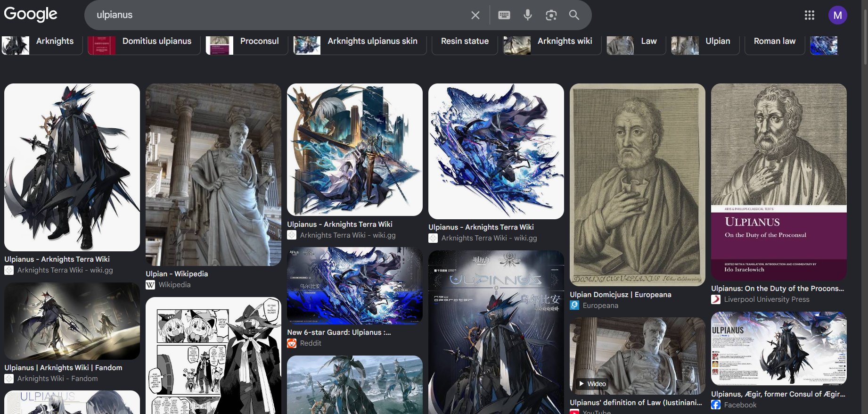Clear the search box with the X icon

point(475,15)
